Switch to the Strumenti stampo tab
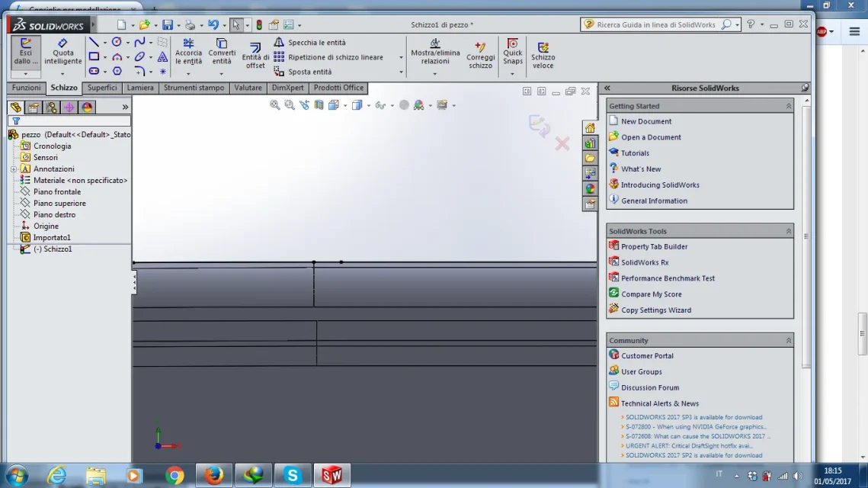Image resolution: width=868 pixels, height=488 pixels. pos(194,88)
